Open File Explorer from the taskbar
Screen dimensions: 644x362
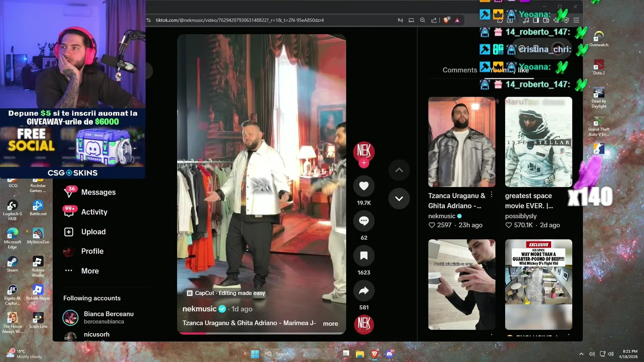coord(360,354)
